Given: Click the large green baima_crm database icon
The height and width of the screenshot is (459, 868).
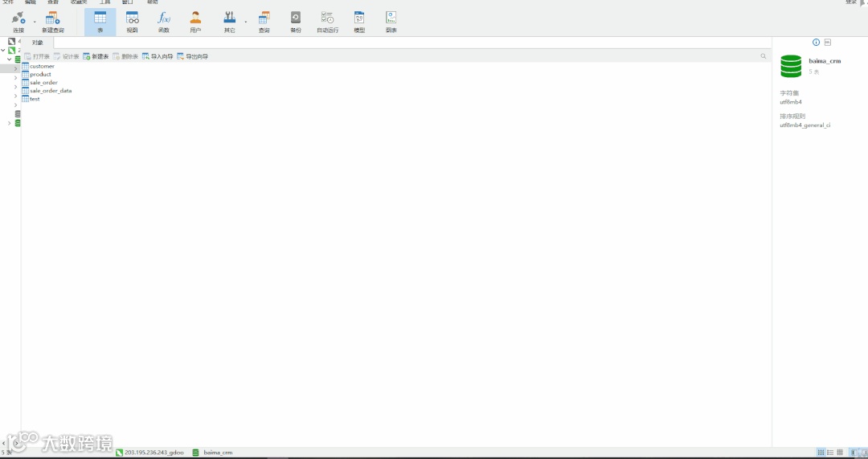Looking at the screenshot, I should pos(791,66).
